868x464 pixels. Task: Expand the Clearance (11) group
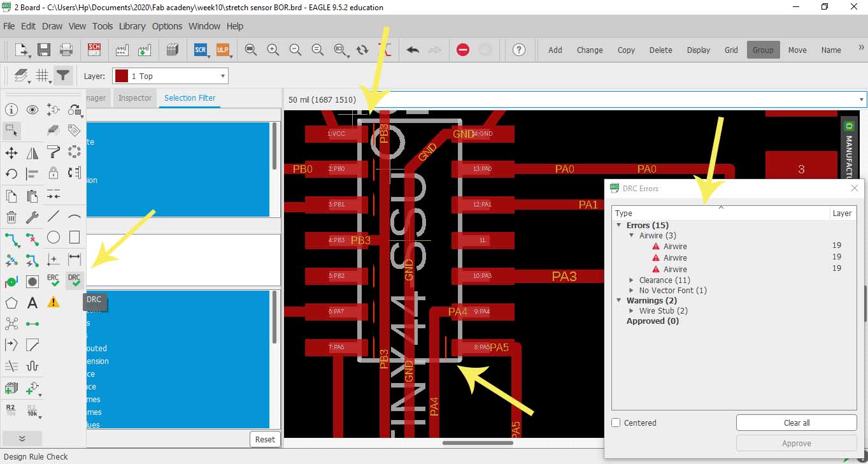tap(632, 280)
